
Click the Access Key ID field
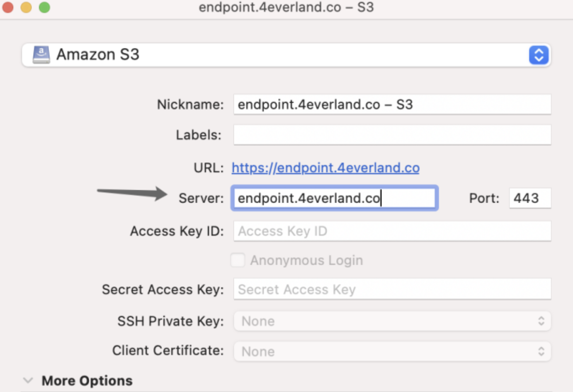pyautogui.click(x=392, y=231)
